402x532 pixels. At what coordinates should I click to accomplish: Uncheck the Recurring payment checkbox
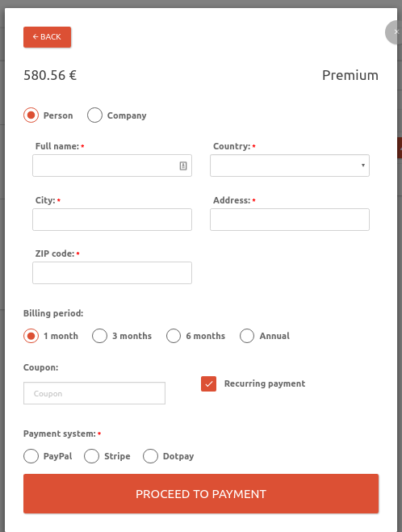[208, 383]
